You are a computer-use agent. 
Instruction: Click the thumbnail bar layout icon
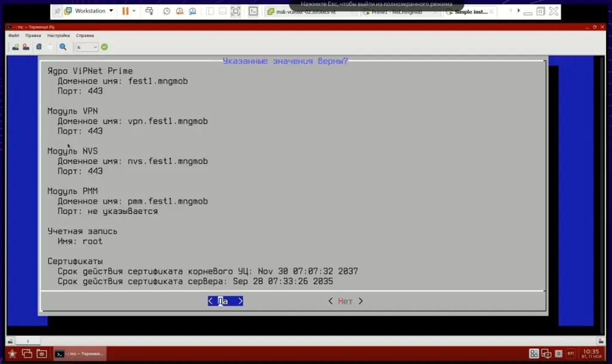[x=222, y=11]
